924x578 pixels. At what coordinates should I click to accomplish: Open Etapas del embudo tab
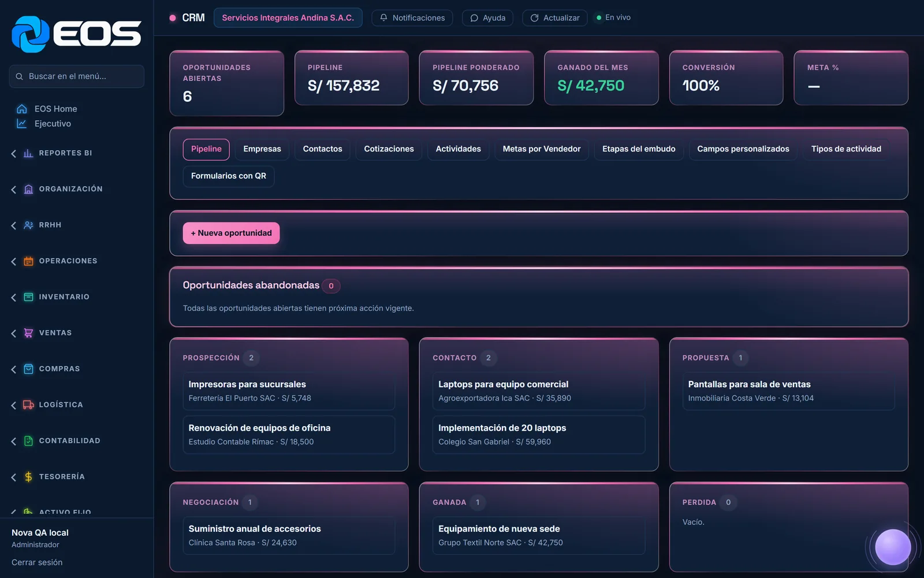point(639,149)
